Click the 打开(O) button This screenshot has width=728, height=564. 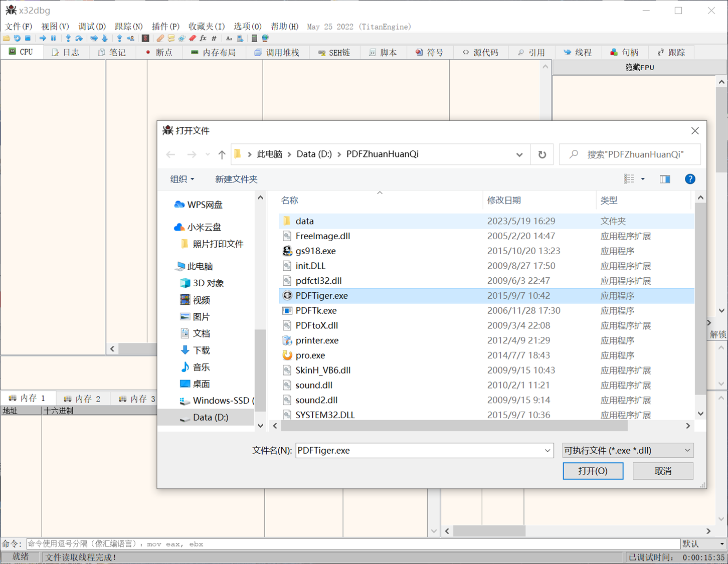click(x=593, y=471)
